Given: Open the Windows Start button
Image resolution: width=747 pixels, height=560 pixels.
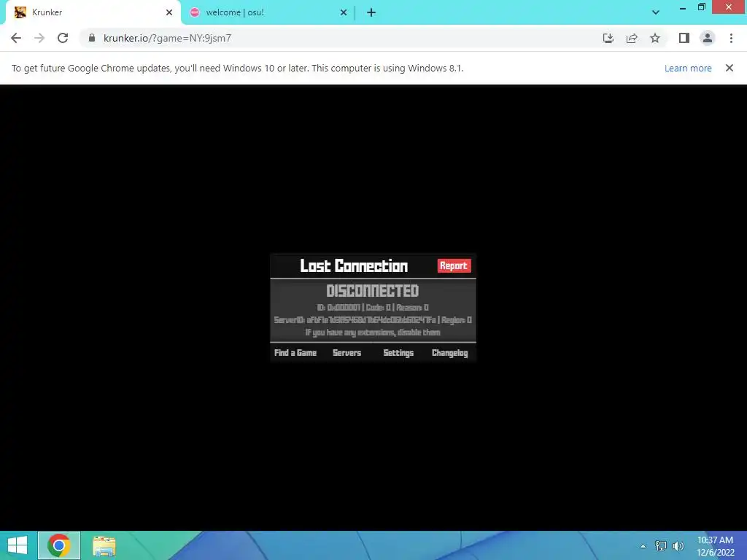Looking at the screenshot, I should 18,545.
